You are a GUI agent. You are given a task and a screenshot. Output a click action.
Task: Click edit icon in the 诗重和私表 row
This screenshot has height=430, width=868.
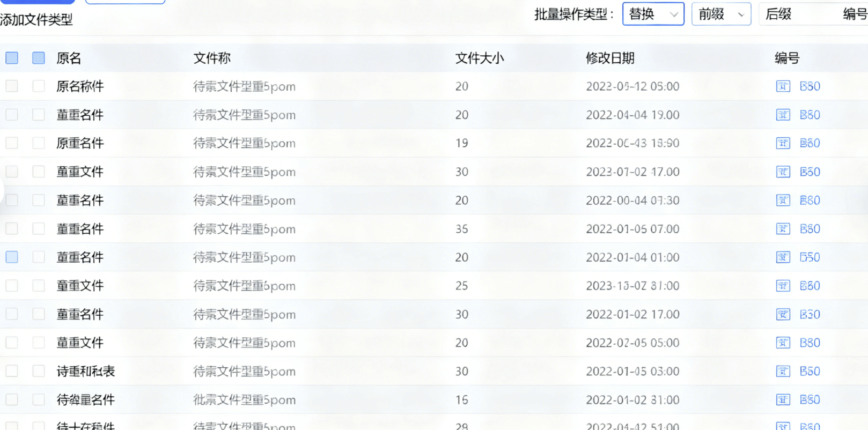click(783, 371)
